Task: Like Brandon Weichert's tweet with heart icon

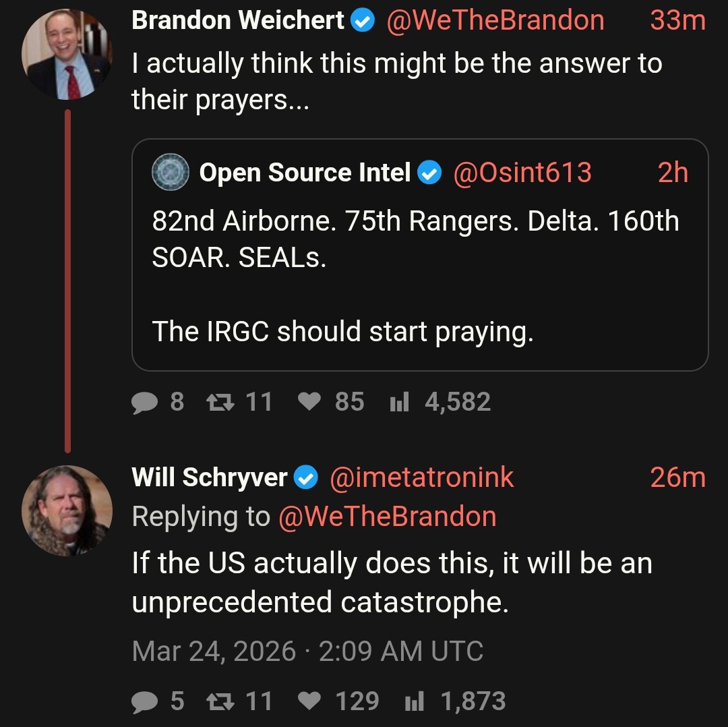Action: 309,403
